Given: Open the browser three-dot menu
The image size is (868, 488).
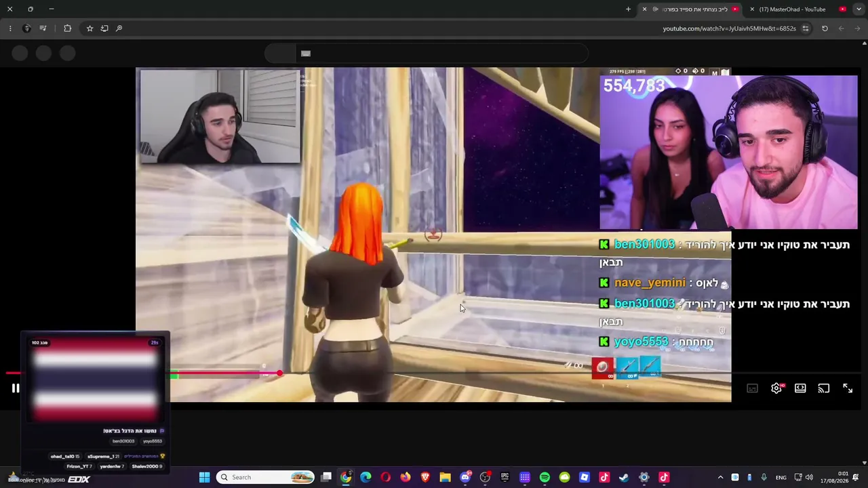Looking at the screenshot, I should pos(10,28).
